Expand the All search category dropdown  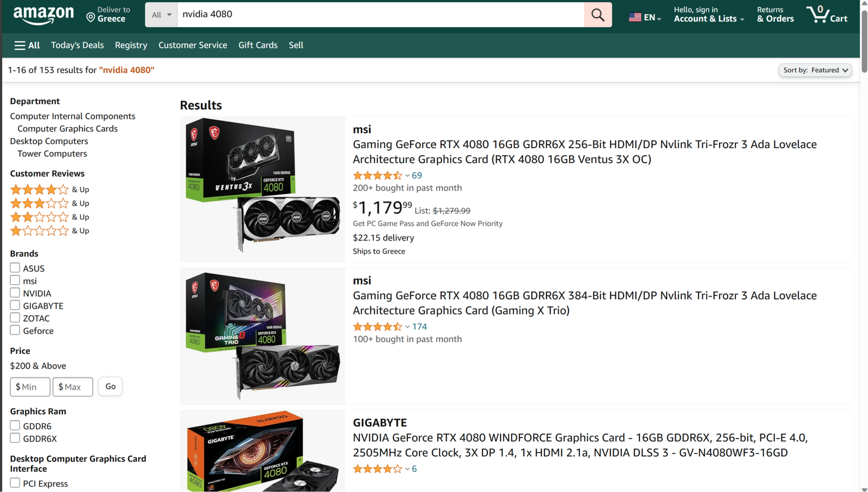(161, 15)
